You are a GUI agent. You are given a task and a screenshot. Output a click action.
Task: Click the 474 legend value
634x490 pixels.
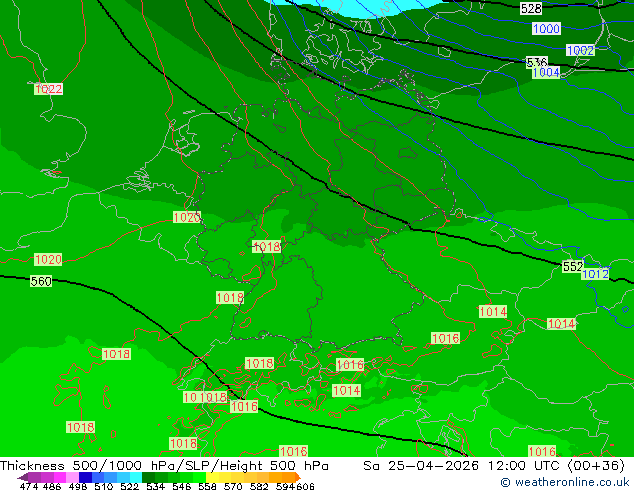coord(29,486)
